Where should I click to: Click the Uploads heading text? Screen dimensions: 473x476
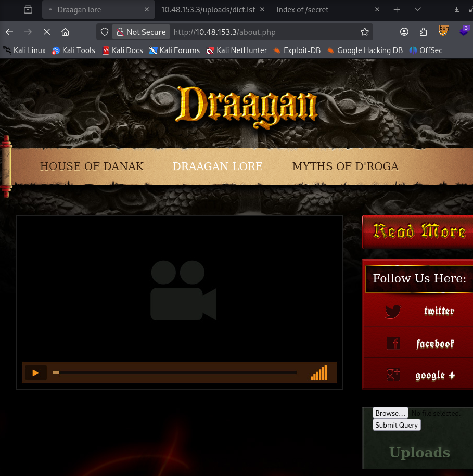pos(419,452)
